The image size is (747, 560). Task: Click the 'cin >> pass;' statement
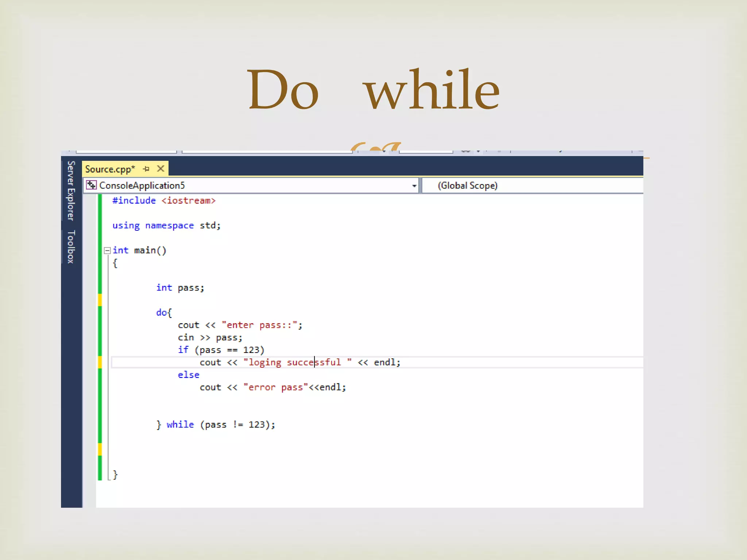(210, 338)
